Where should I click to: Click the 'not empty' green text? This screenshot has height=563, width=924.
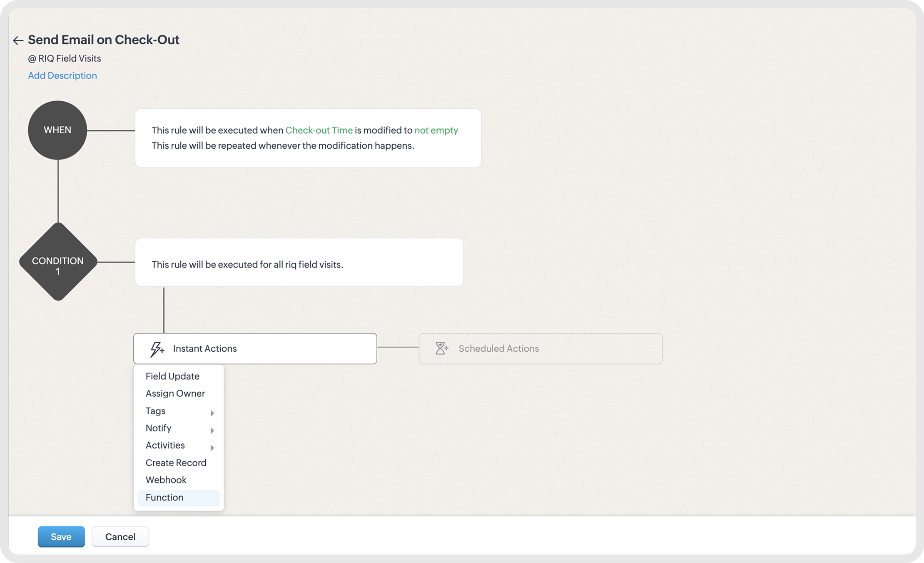pyautogui.click(x=436, y=130)
